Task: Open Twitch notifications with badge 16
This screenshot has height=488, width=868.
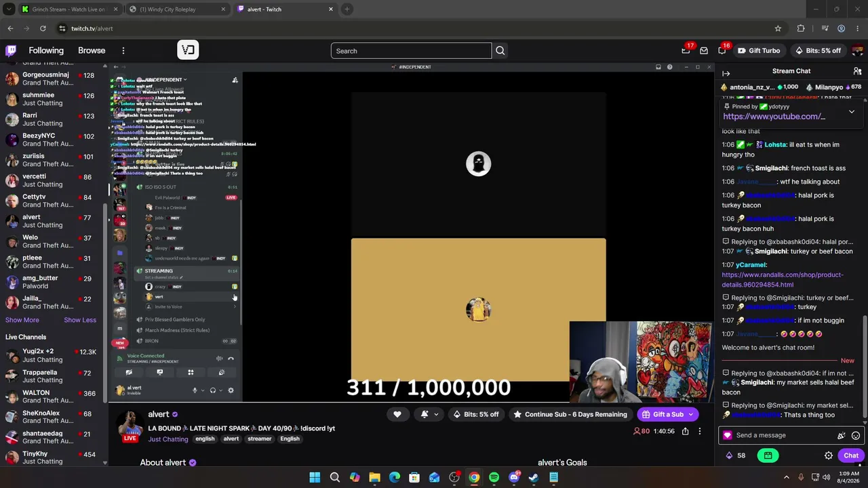Action: click(722, 50)
